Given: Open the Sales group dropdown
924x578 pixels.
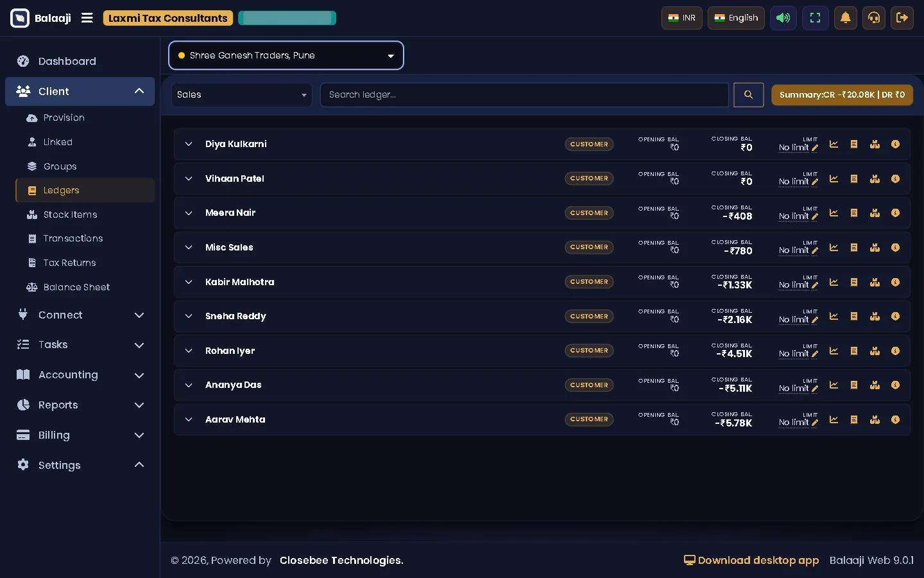Looking at the screenshot, I should coord(241,94).
